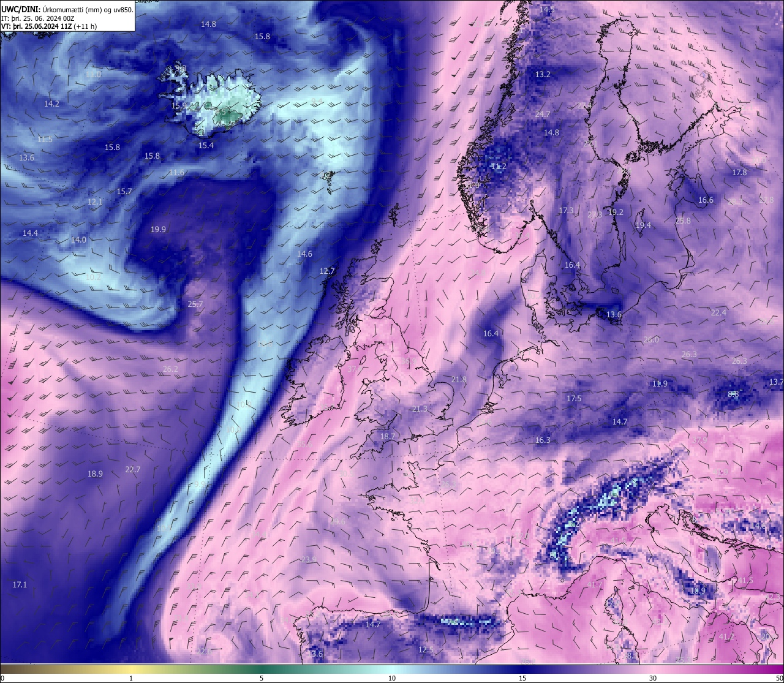
Task: Click the color scale tick label '5'
Action: pos(262,678)
